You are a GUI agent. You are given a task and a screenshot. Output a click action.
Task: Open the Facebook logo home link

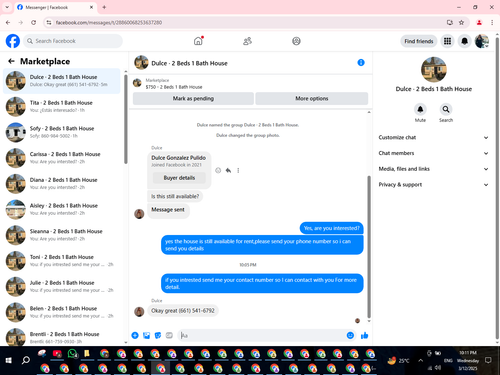click(13, 41)
